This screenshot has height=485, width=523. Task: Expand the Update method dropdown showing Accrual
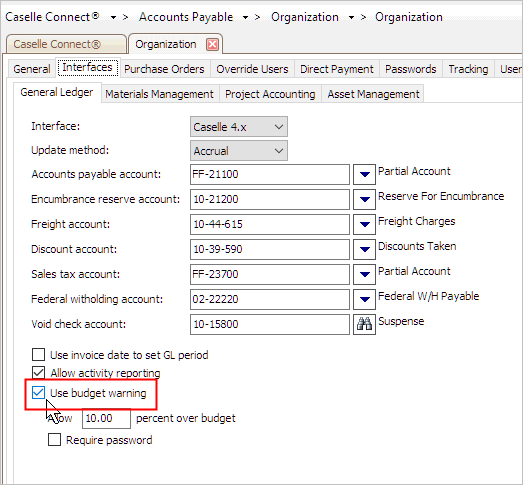pos(239,151)
